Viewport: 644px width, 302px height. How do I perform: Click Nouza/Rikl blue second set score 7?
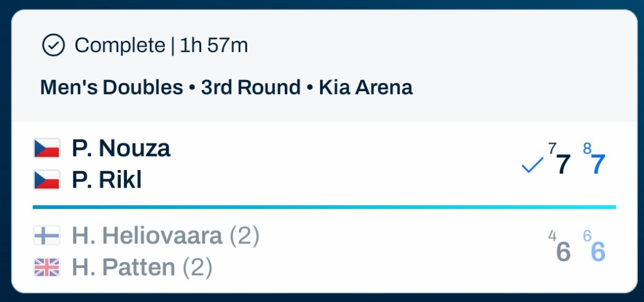(598, 165)
